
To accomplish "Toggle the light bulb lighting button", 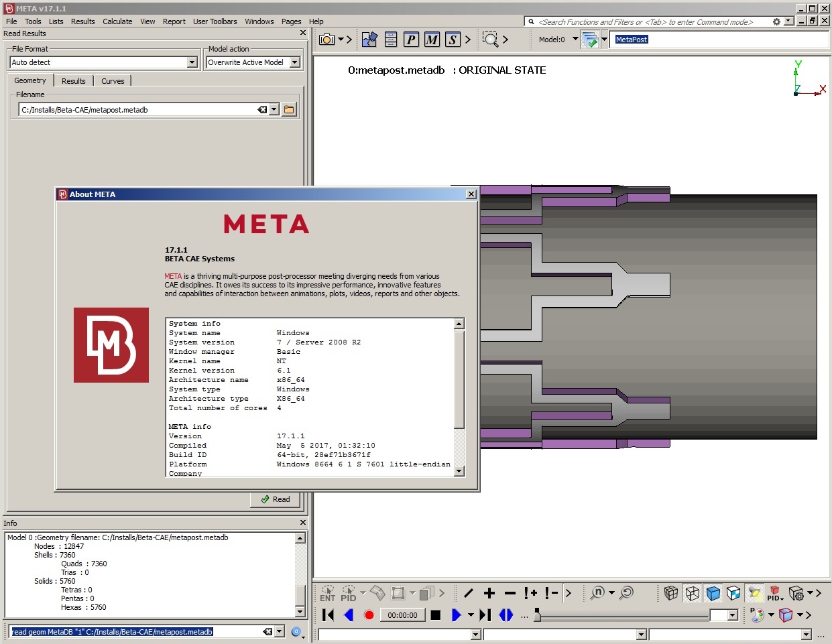I will 754,593.
